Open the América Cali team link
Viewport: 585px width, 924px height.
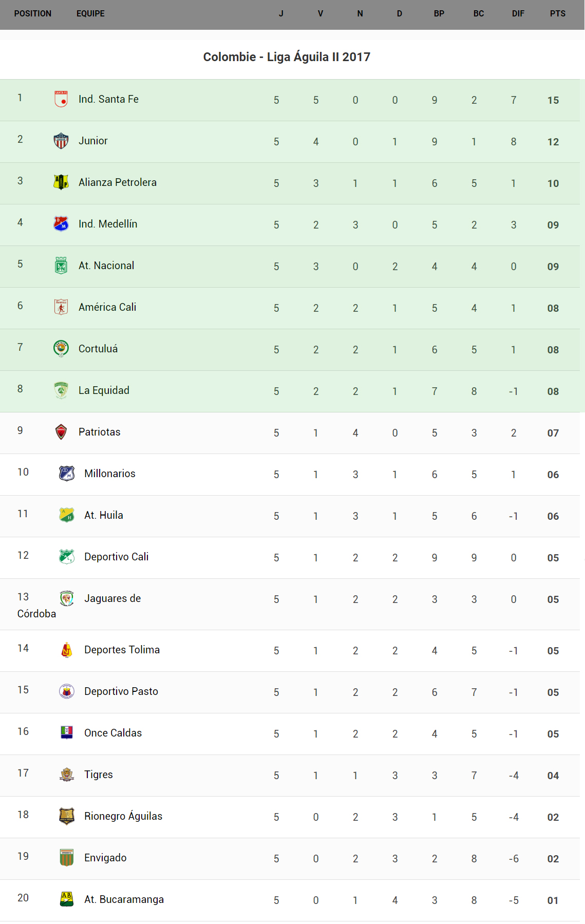pyautogui.click(x=107, y=307)
